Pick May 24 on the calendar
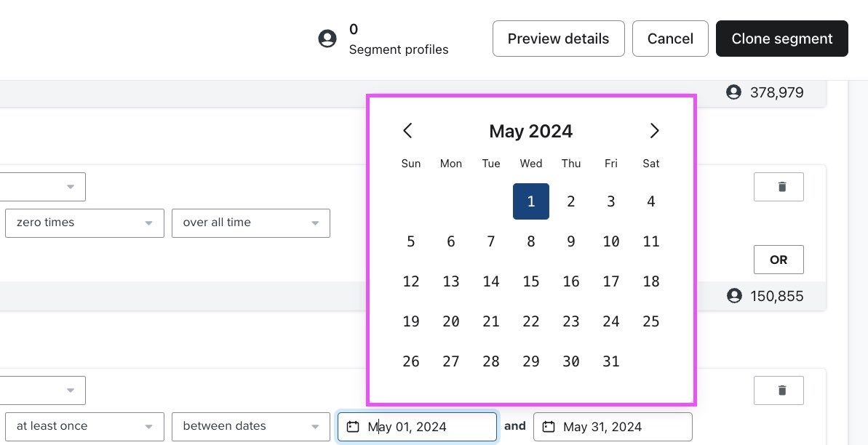The image size is (868, 445). click(610, 321)
